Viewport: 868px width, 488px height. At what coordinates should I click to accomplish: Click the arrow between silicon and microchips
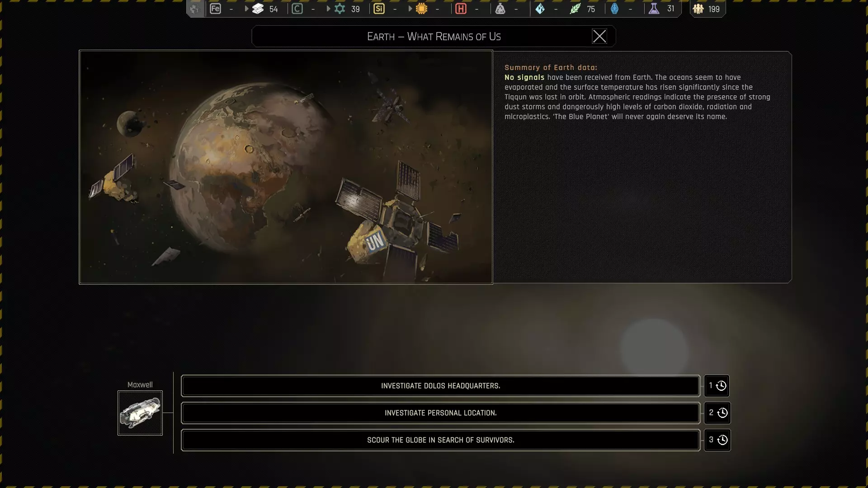[x=410, y=9]
